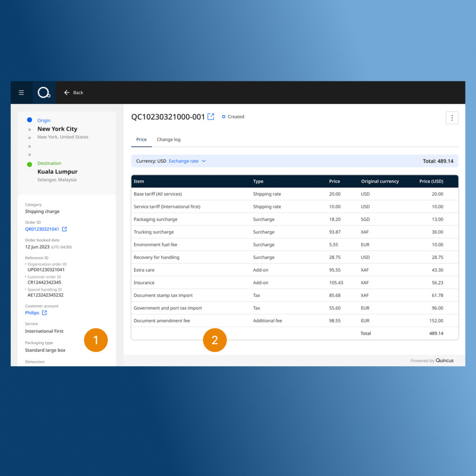Click the Created status indicator

point(233,117)
